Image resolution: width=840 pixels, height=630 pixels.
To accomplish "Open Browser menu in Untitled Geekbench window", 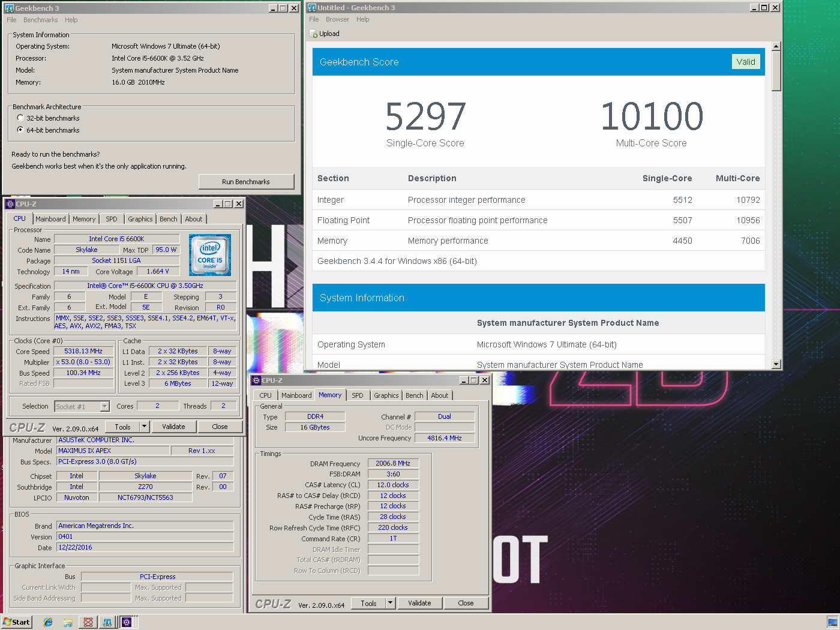I will (x=337, y=19).
